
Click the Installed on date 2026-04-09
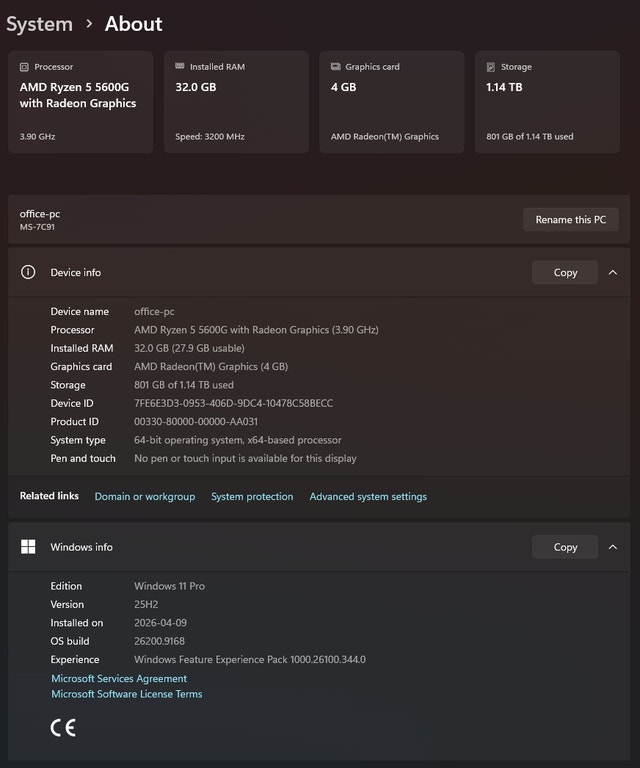(x=160, y=623)
